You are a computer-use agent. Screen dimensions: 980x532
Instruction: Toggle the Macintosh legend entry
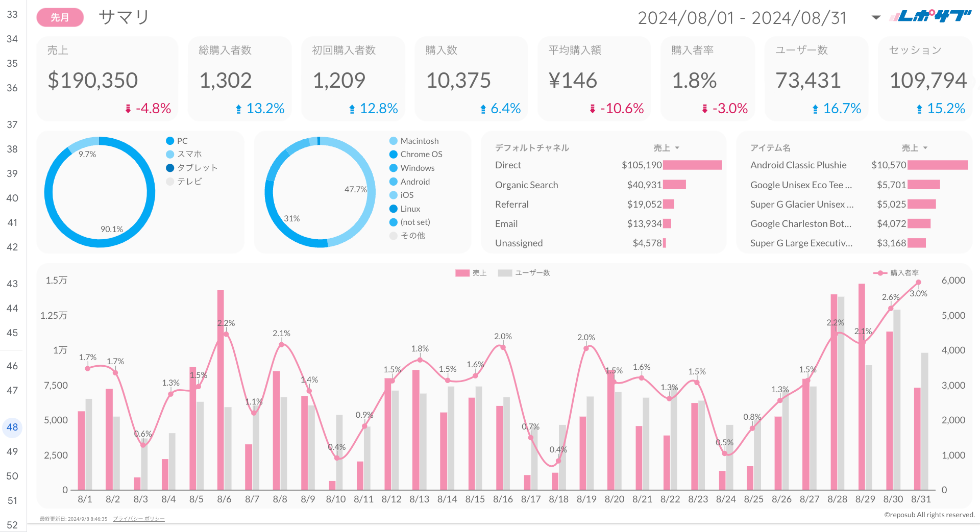[419, 141]
